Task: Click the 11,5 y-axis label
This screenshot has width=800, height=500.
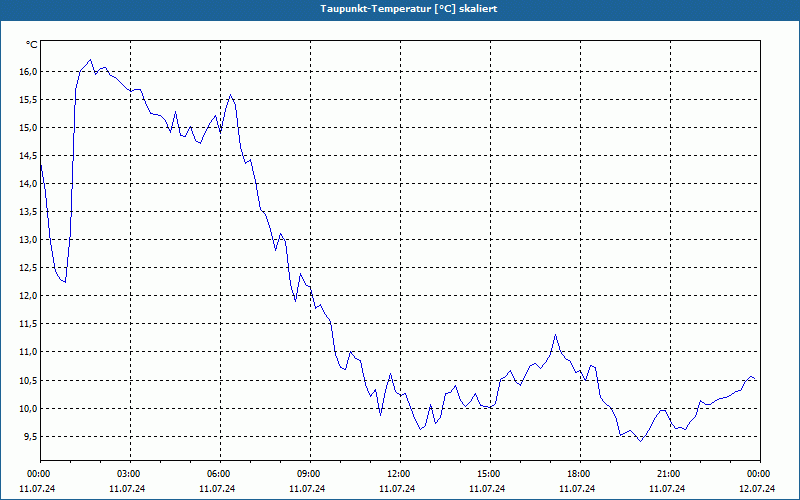Action: [29, 324]
